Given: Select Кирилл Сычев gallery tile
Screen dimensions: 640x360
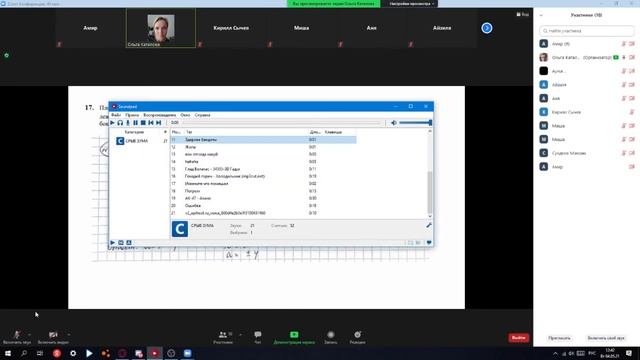Looking at the screenshot, I should tap(231, 28).
